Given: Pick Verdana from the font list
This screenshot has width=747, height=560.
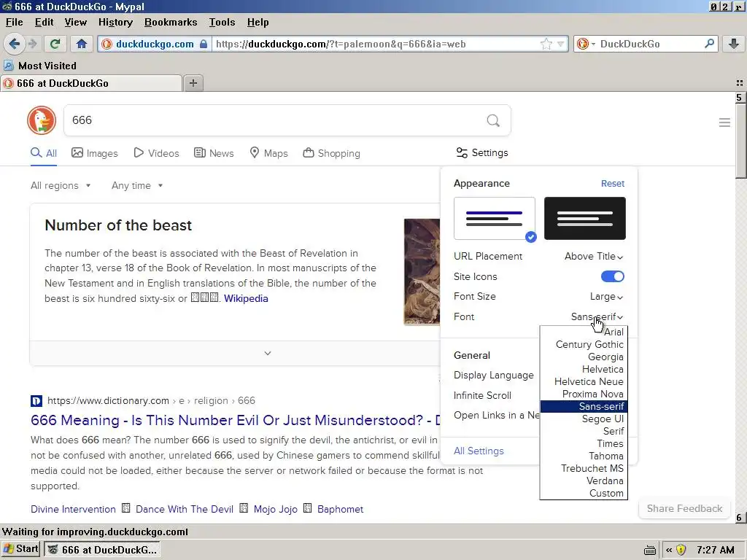Looking at the screenshot, I should (x=584, y=481).
